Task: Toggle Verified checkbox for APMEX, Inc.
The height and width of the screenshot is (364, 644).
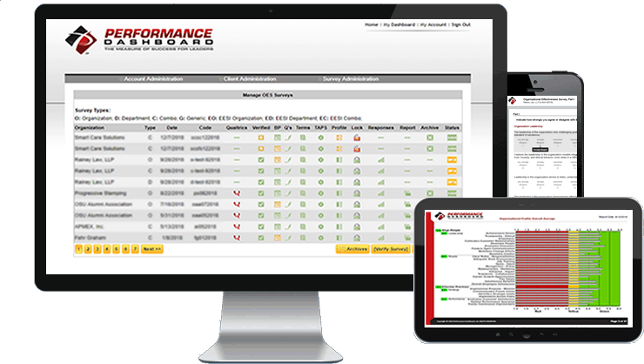Action: coord(261,226)
